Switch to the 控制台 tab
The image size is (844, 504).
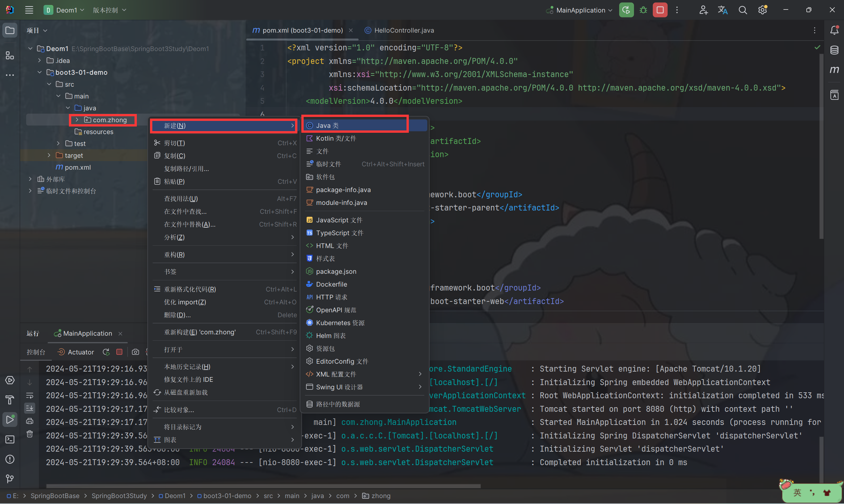[x=36, y=352]
